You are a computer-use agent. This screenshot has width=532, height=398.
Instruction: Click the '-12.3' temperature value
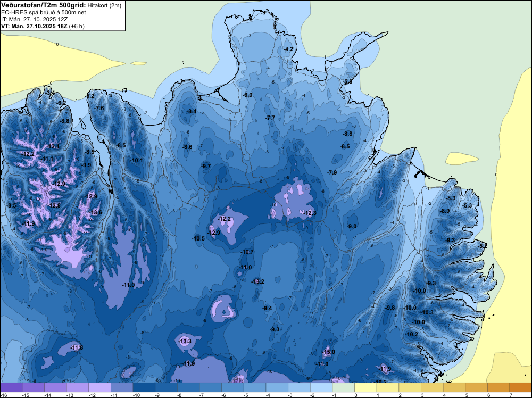(x=310, y=213)
